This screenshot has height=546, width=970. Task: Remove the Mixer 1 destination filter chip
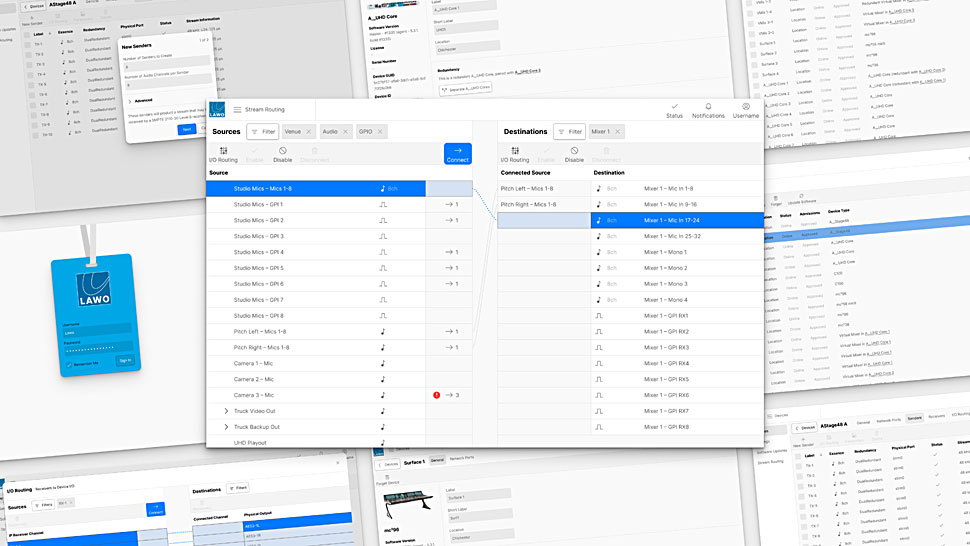(617, 132)
